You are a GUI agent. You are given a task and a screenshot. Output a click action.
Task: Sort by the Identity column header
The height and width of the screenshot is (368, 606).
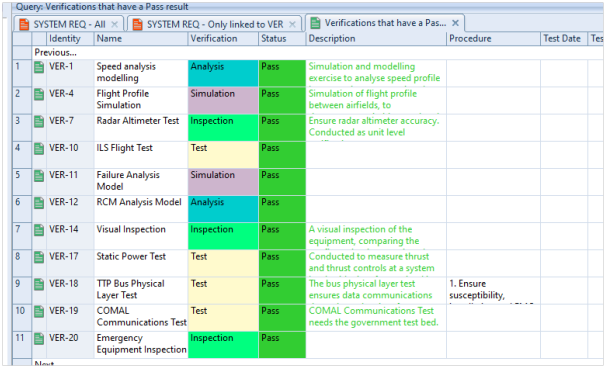[70, 39]
